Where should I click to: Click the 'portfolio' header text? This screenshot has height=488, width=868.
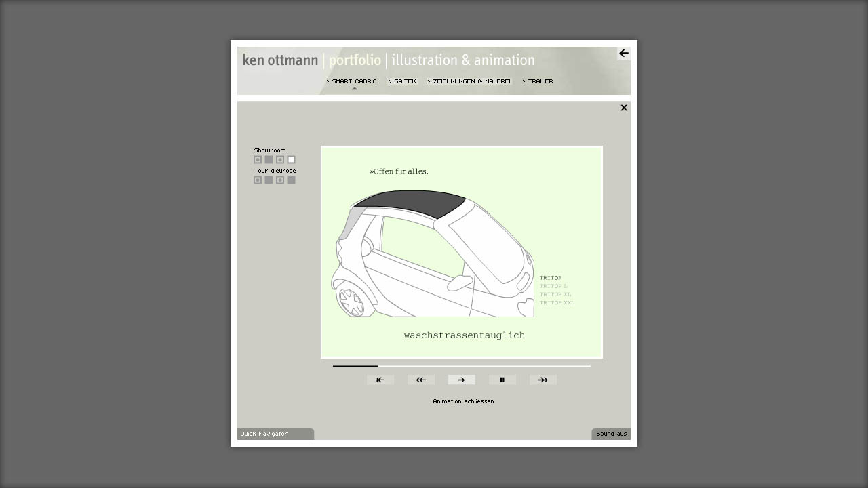(x=355, y=60)
